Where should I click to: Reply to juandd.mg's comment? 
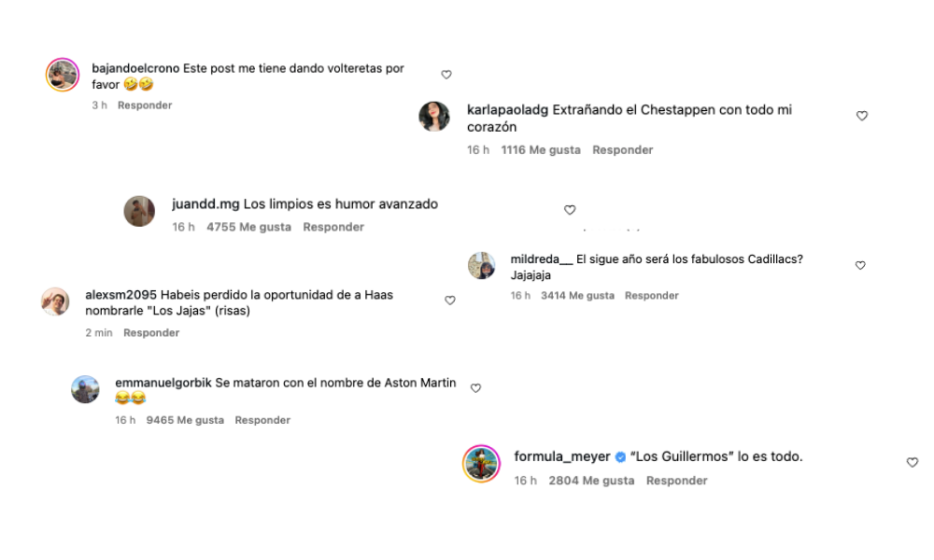333,227
